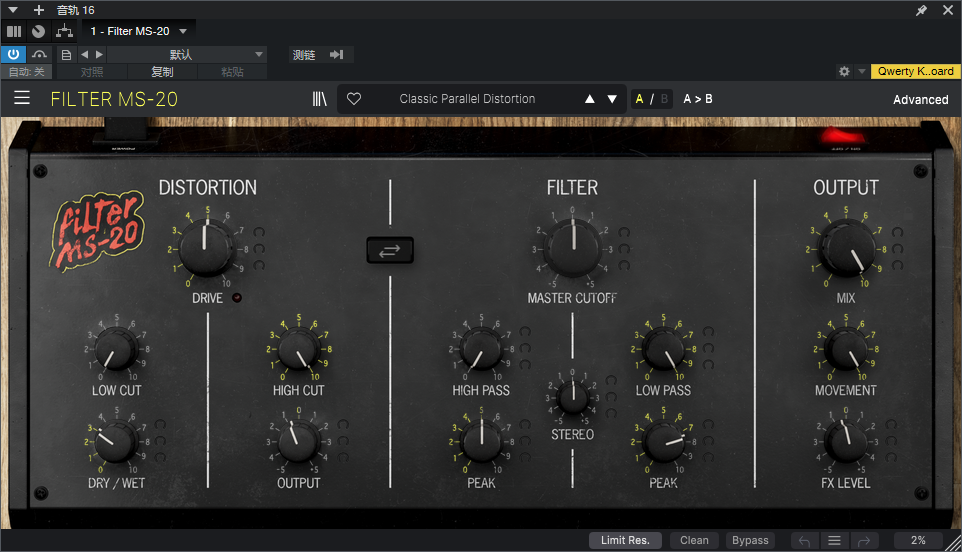Click the Filter MS-20 sticker logo
Screen dimensions: 962x552
click(x=98, y=232)
